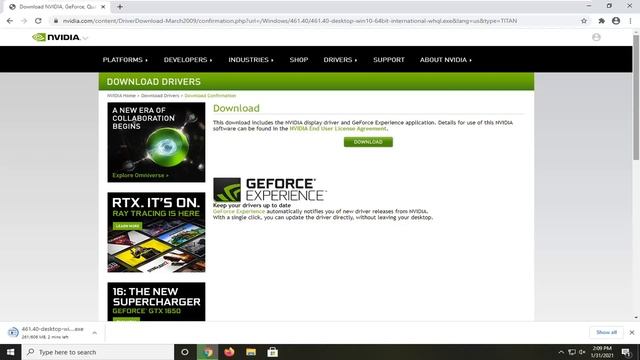The width and height of the screenshot is (640, 360).
Task: Close the Download NVIDIA tab
Action: (103, 7)
